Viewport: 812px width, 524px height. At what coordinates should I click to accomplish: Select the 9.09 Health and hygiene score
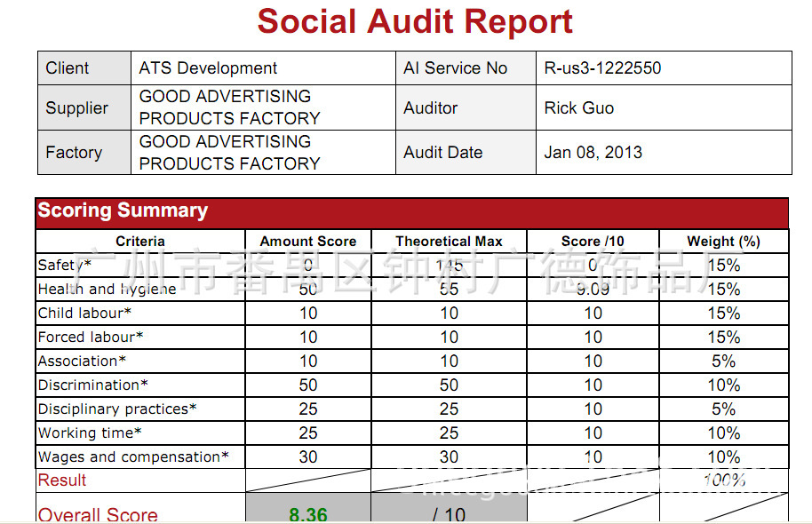(x=593, y=290)
